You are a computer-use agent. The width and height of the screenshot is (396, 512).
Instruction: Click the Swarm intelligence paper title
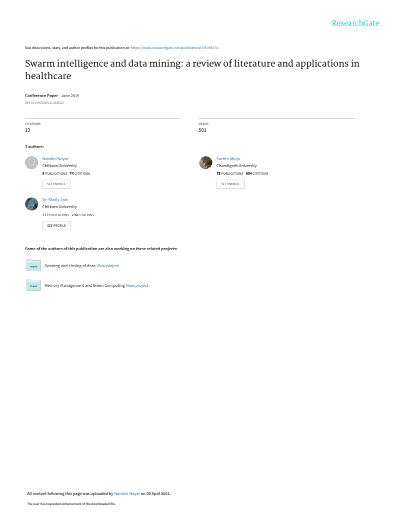[192, 69]
